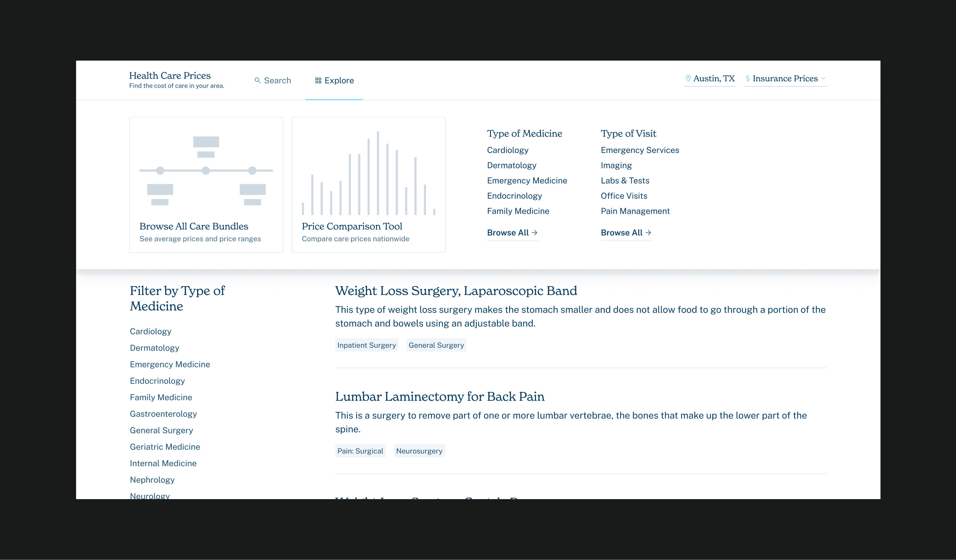Click arrow next to Type of Medicine Browse All

pyautogui.click(x=535, y=232)
